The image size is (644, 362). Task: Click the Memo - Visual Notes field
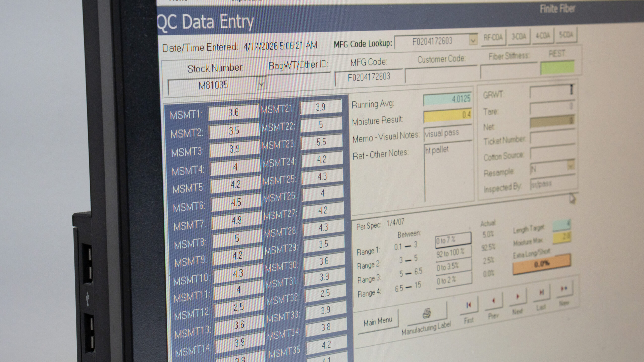[x=448, y=133]
